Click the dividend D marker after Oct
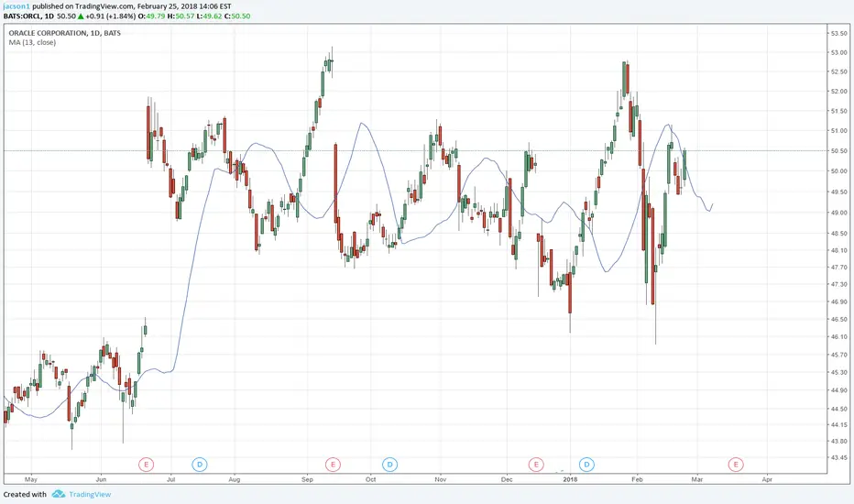 (x=390, y=465)
